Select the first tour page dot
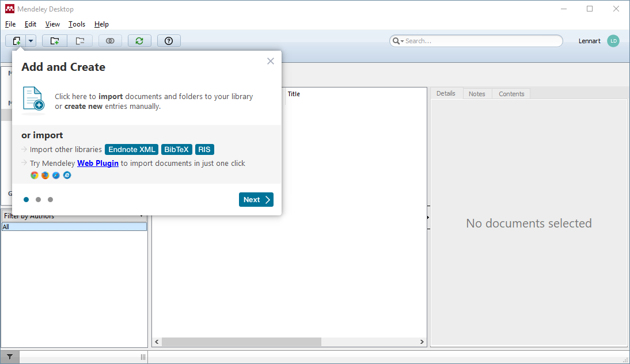 pos(26,200)
